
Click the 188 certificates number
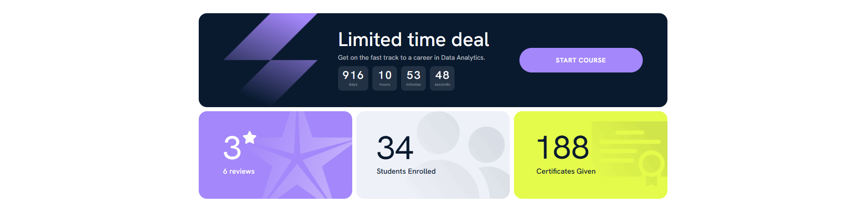[x=563, y=147]
